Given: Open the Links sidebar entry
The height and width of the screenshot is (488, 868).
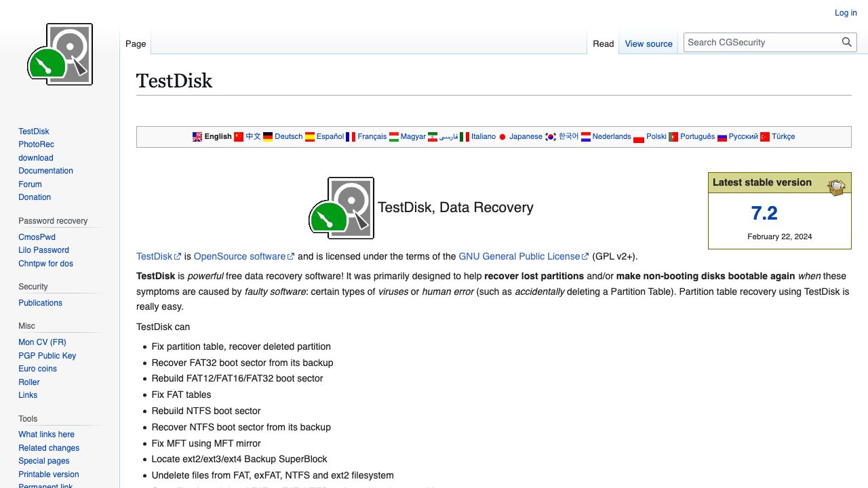Looking at the screenshot, I should tap(28, 395).
